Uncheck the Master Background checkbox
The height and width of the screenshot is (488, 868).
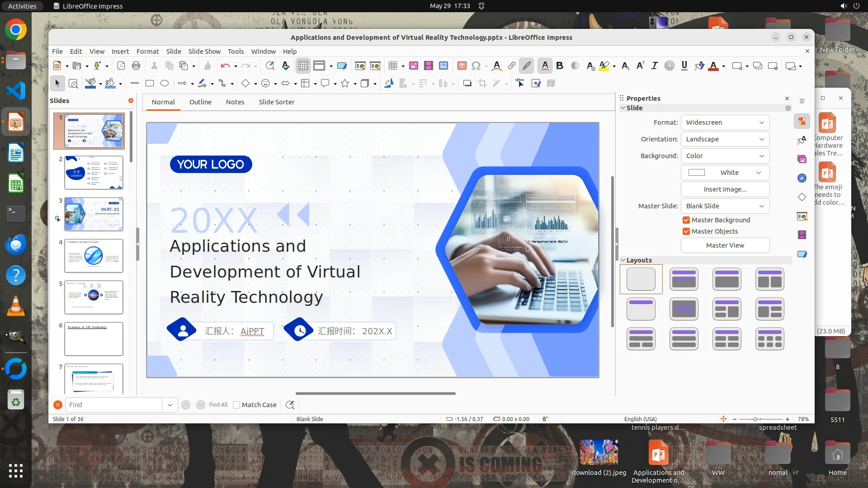(686, 220)
